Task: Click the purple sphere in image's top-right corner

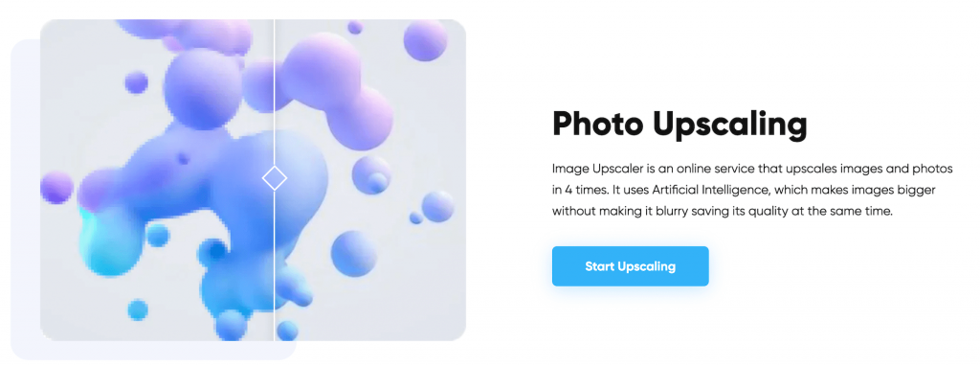Action: coord(426,40)
